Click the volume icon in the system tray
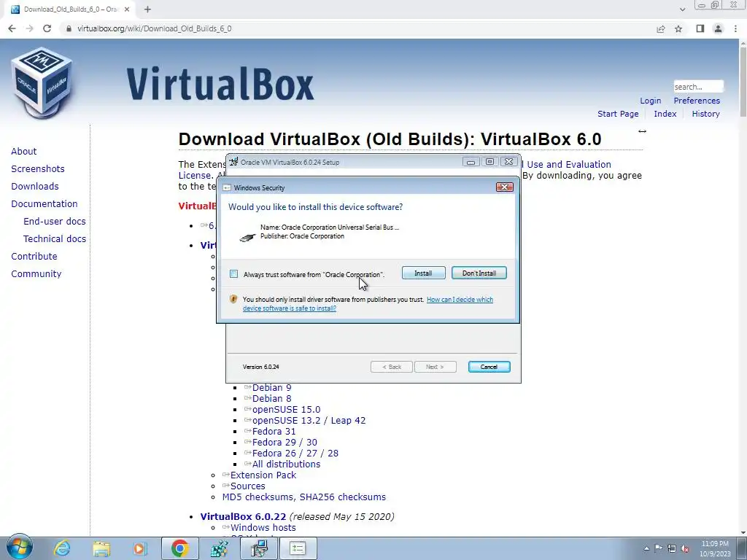The width and height of the screenshot is (747, 560). click(x=686, y=548)
